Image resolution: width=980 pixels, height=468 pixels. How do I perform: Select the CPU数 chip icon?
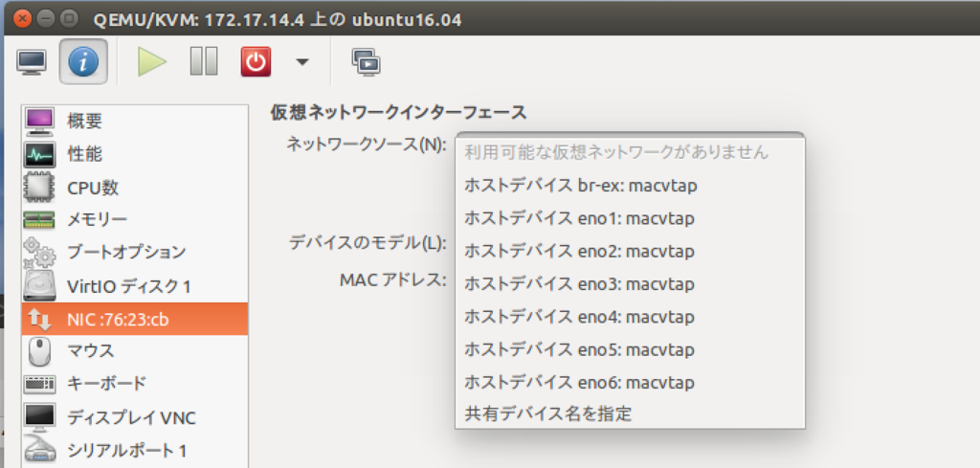coord(40,187)
